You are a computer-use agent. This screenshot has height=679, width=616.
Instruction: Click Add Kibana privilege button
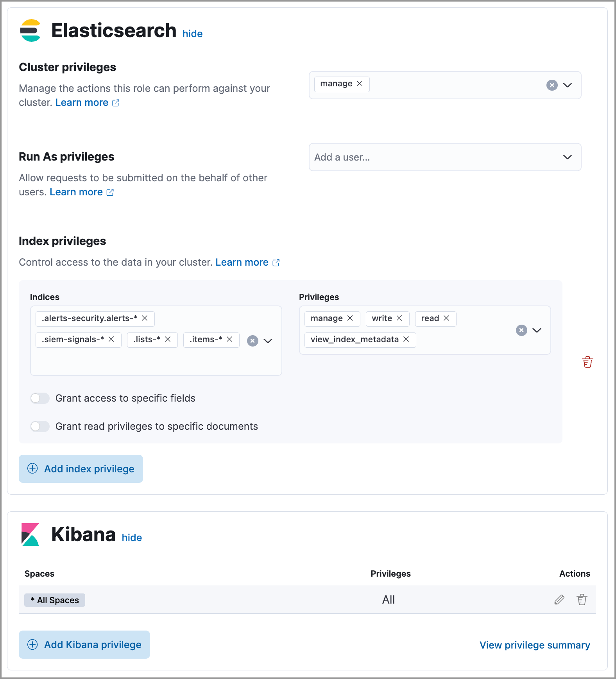coord(84,645)
